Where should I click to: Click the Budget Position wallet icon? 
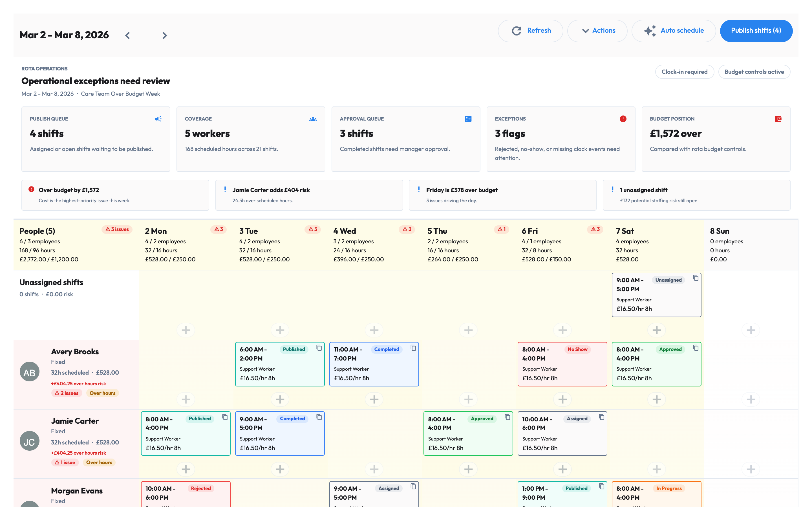(778, 119)
